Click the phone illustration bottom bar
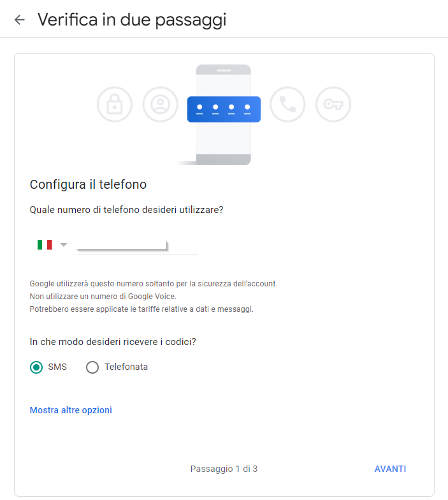The width and height of the screenshot is (448, 500). pos(223,159)
